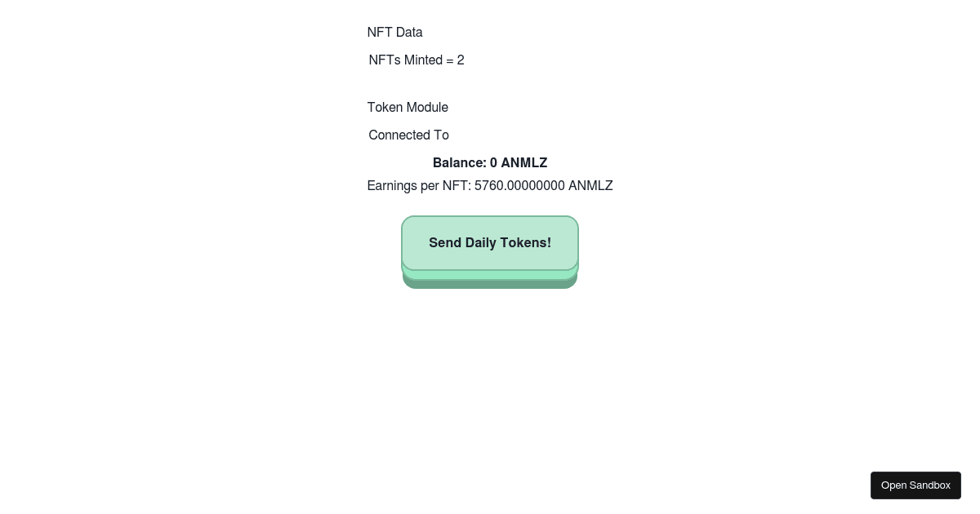Click the shadowed base of the token button
Image resolution: width=980 pixels, height=514 pixels.
click(490, 277)
